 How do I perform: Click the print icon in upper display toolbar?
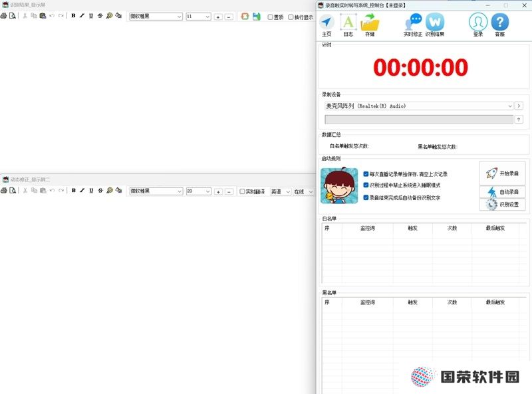(4, 16)
